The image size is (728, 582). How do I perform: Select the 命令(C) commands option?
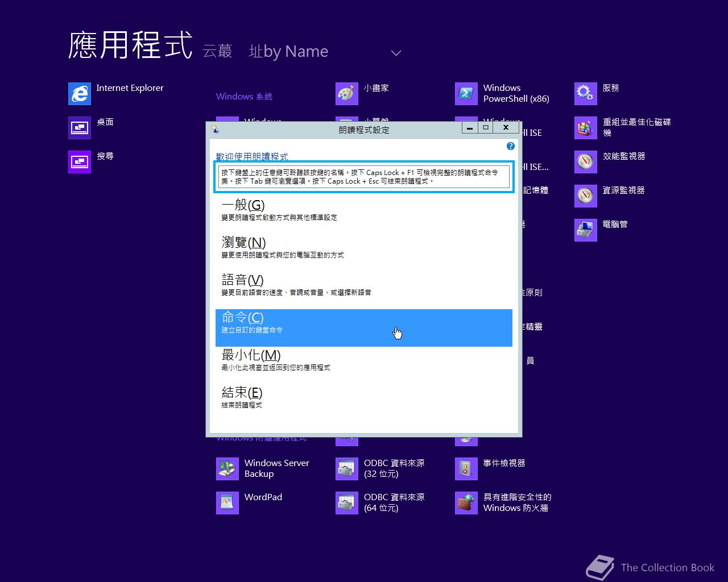click(364, 328)
